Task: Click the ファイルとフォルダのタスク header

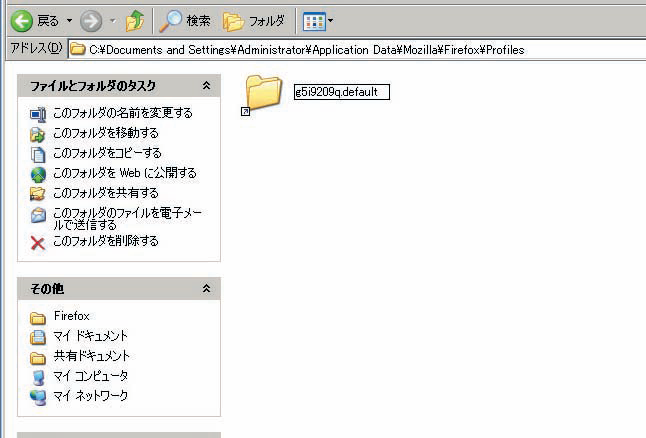Action: [x=119, y=86]
